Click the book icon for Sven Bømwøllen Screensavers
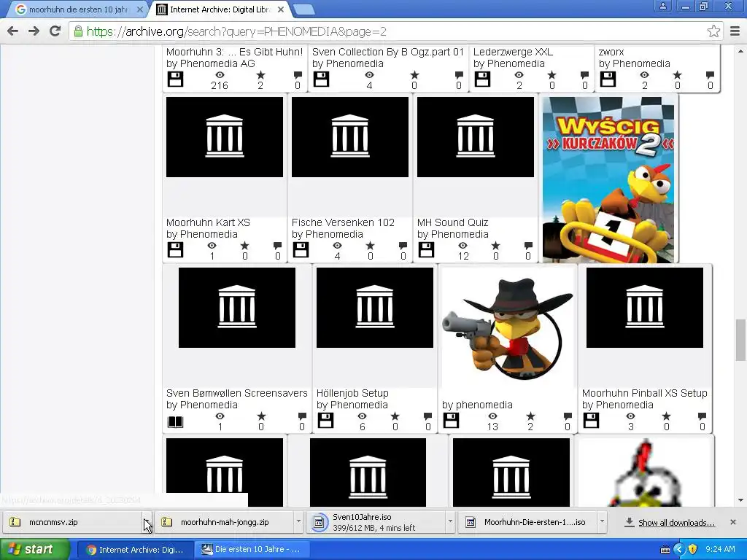Screen dimensions: 747x560 pyautogui.click(x=175, y=422)
